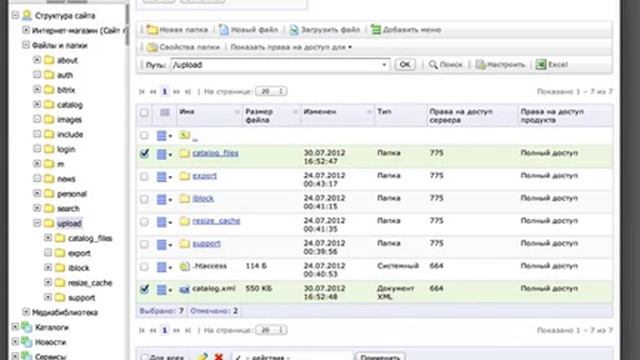Viewport: 640px width, 360px height.
Task: Click the Структура сайта tree icon
Action: click(x=27, y=16)
